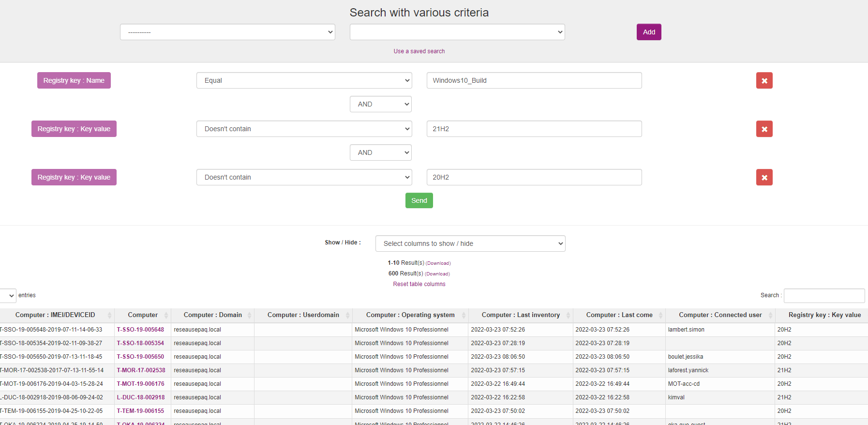
Task: Delete the 21H2 Key value criterion
Action: pos(764,129)
